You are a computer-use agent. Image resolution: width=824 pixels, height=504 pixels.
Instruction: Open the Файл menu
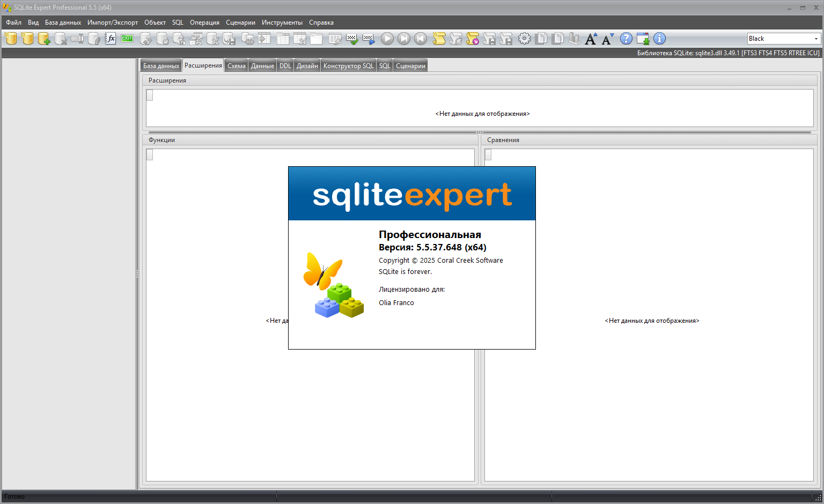14,23
